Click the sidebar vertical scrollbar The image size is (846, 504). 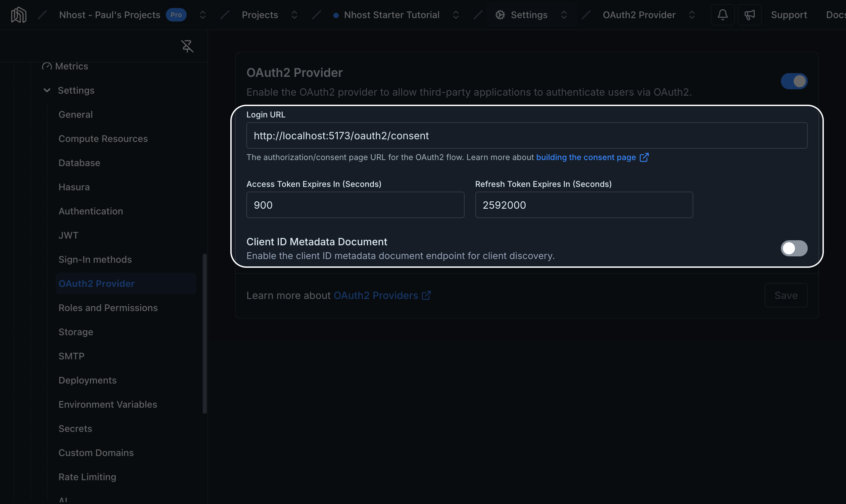pyautogui.click(x=204, y=334)
